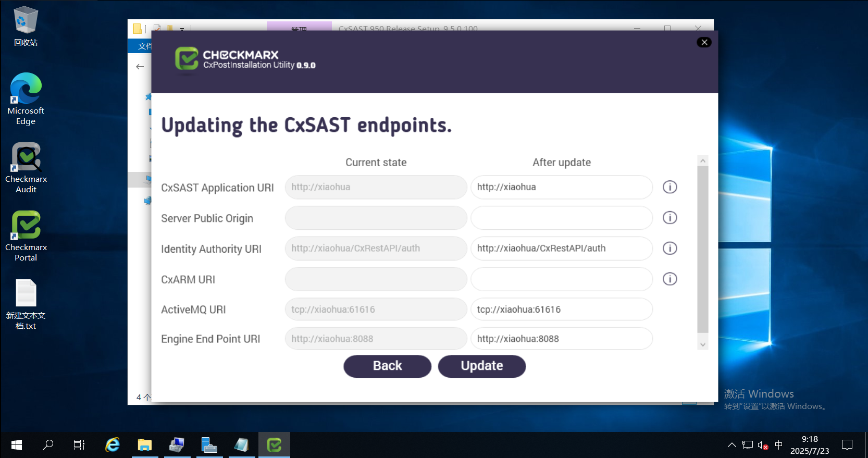Open Checkmarx Portal desktop shortcut
Screen dimensions: 868x458
(x=26, y=236)
